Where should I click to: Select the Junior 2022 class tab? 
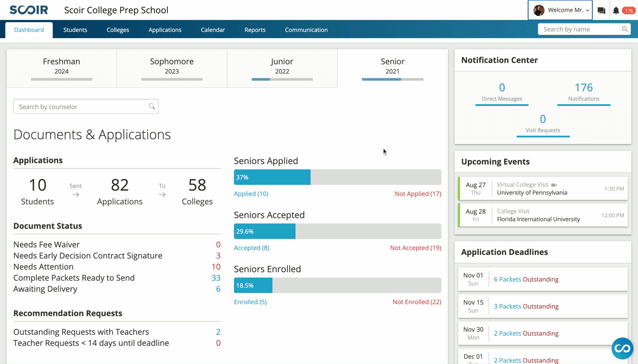(x=282, y=68)
